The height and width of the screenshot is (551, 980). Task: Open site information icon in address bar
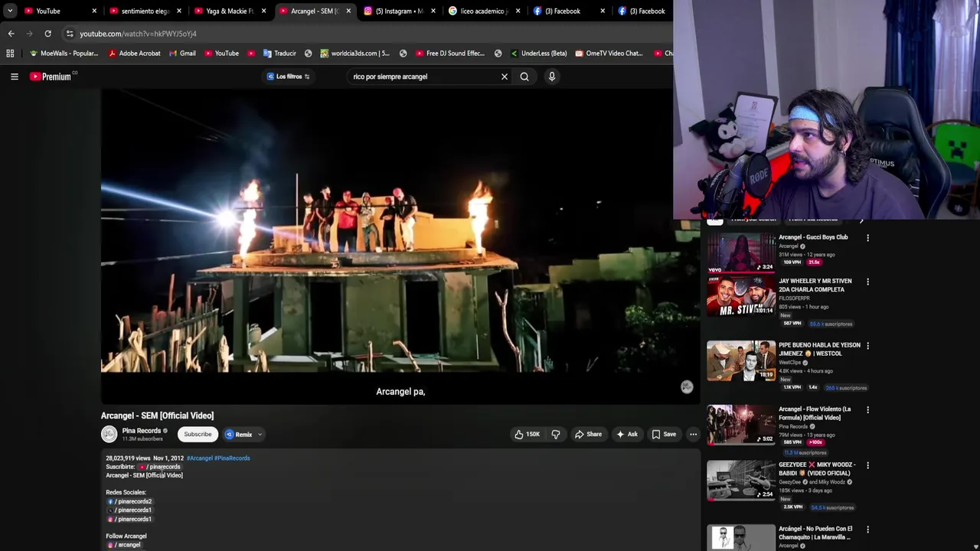click(70, 34)
